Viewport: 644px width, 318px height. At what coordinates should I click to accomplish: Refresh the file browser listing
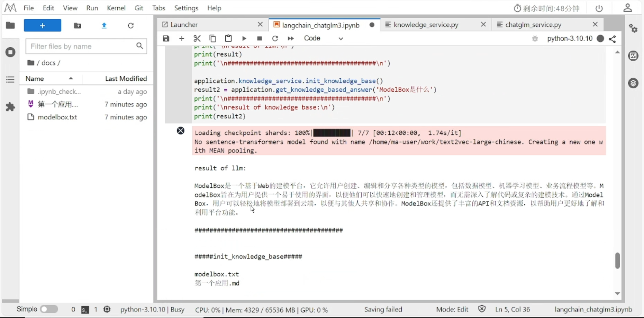[x=130, y=25]
